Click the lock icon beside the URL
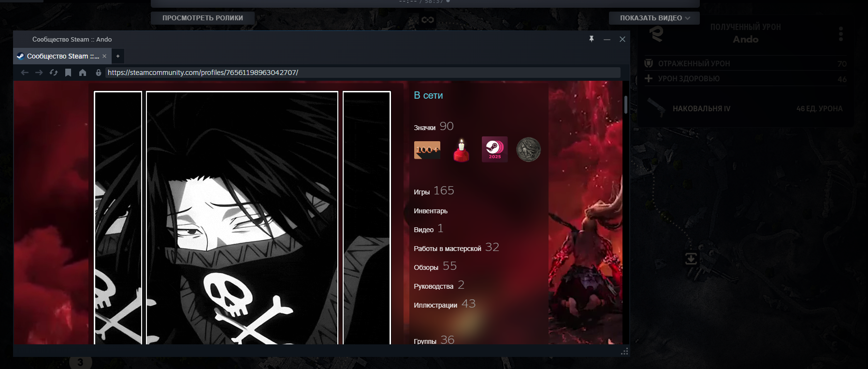 click(x=99, y=73)
